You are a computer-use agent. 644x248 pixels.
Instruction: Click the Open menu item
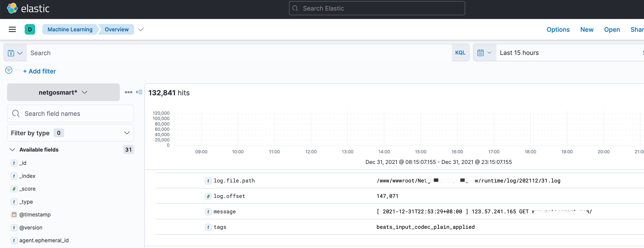612,30
